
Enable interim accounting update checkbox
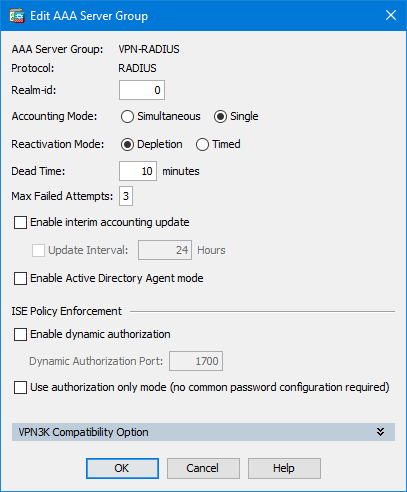click(20, 222)
